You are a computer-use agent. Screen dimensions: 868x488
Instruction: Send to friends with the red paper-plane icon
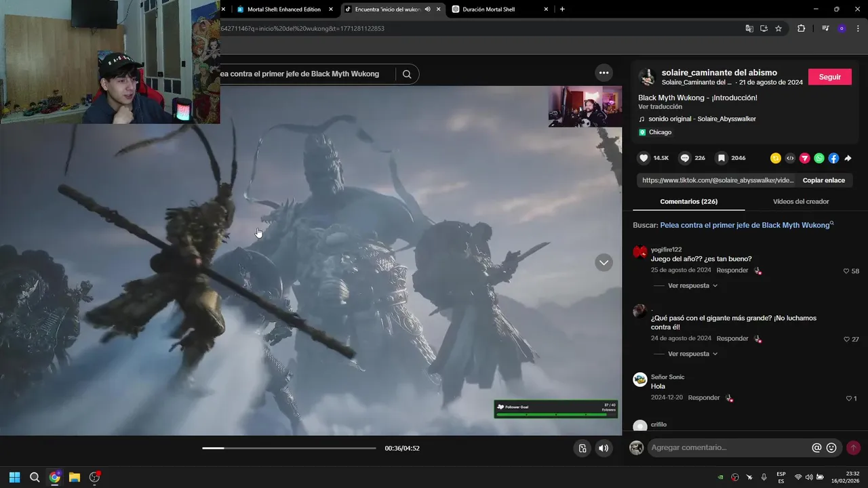point(805,158)
